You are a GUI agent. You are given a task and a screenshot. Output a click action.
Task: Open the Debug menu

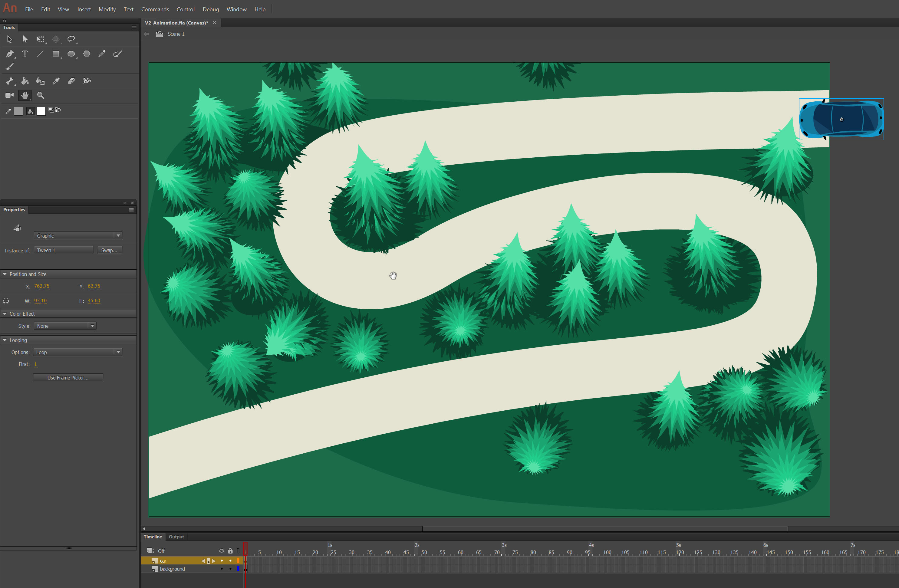click(x=210, y=8)
